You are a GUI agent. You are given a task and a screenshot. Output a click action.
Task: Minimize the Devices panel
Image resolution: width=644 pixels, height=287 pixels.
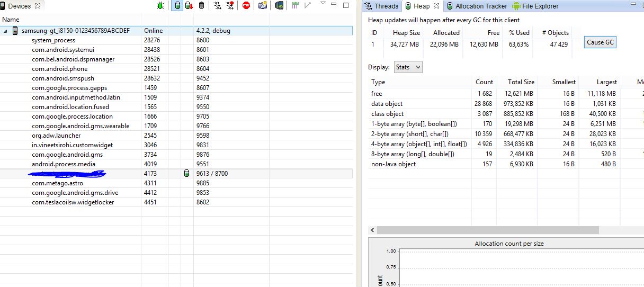(334, 5)
